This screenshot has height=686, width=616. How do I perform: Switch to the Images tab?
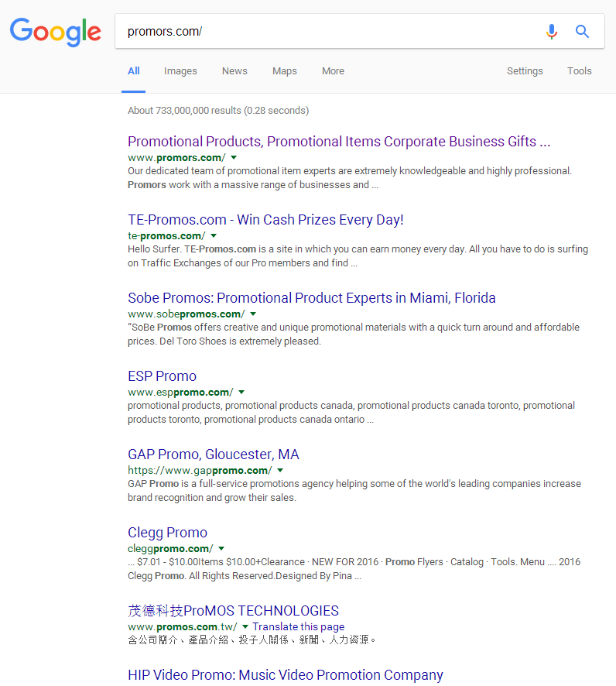tap(180, 71)
